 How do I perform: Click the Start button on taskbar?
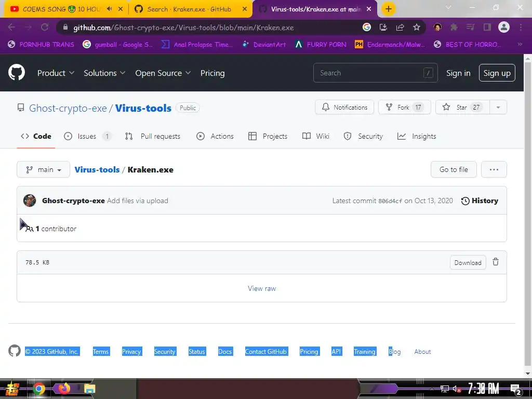tap(12, 389)
